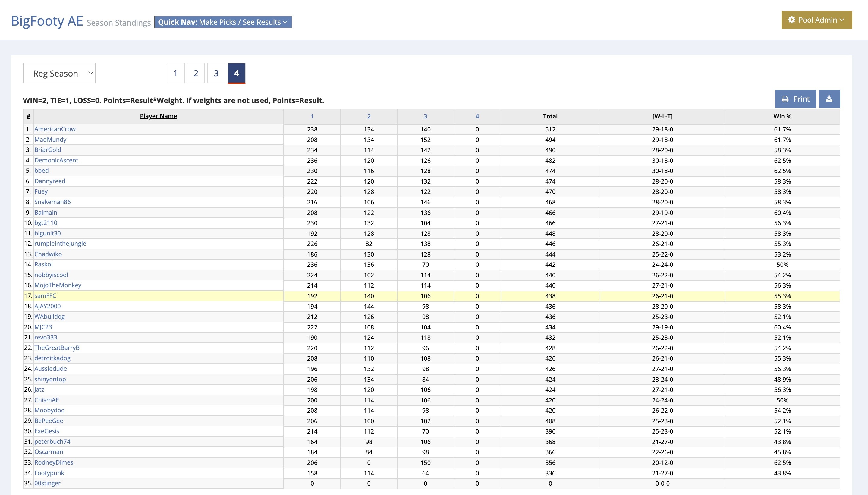Open player shinyontop
Screen dimensions: 868x495
(x=50, y=379)
